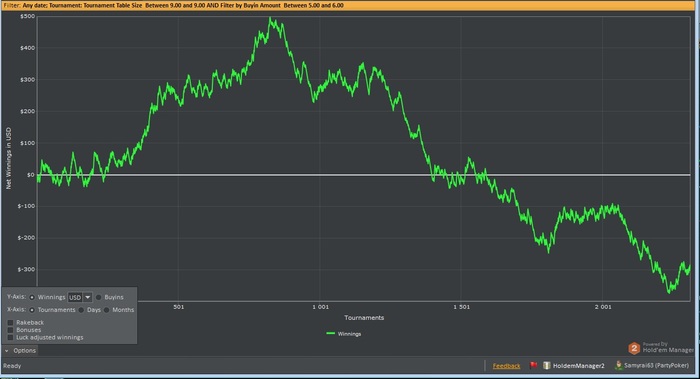Click the $-200 y-axis label

(26, 237)
